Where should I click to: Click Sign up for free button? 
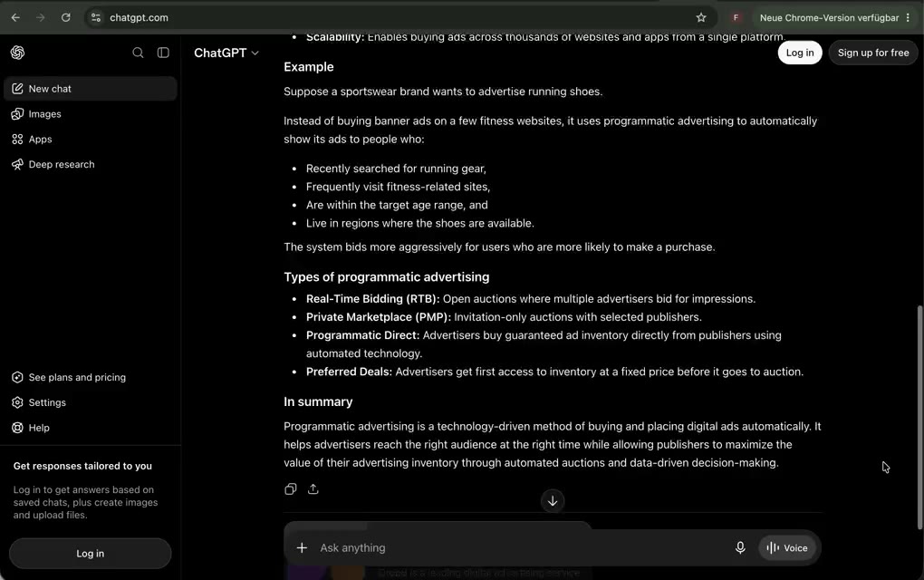[x=872, y=53]
